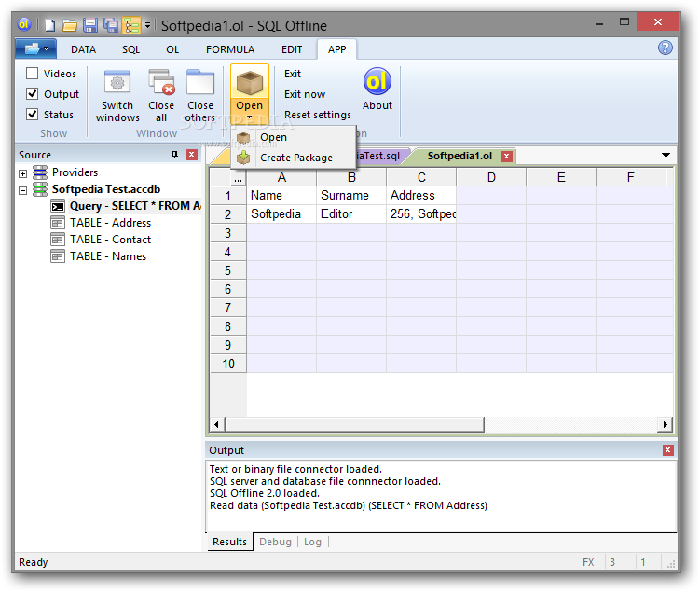Click the horizontal scrollbar left arrow
The image size is (700, 592).
click(217, 424)
